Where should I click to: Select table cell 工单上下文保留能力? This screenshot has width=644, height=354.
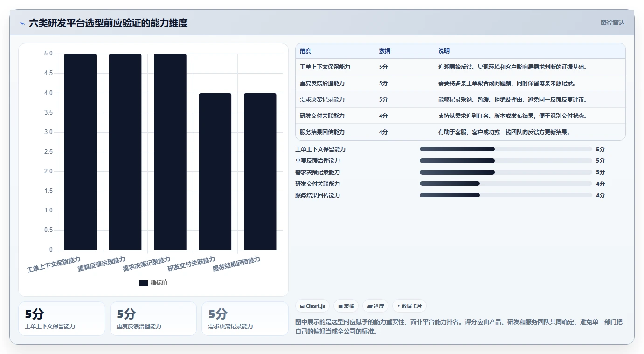325,67
